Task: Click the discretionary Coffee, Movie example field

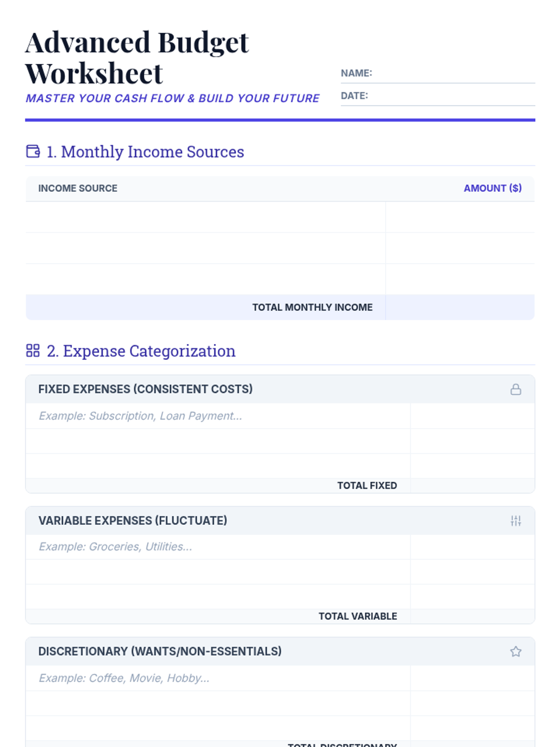Action: [217, 678]
